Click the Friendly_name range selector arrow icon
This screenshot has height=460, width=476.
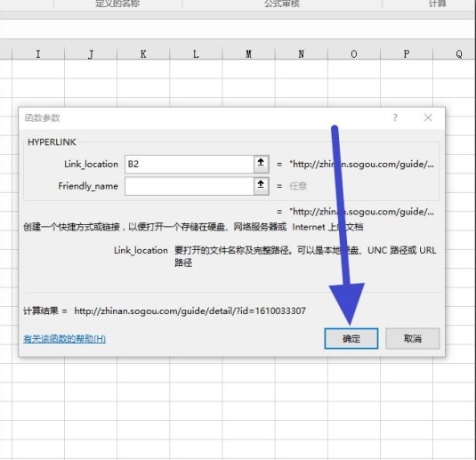click(x=261, y=186)
